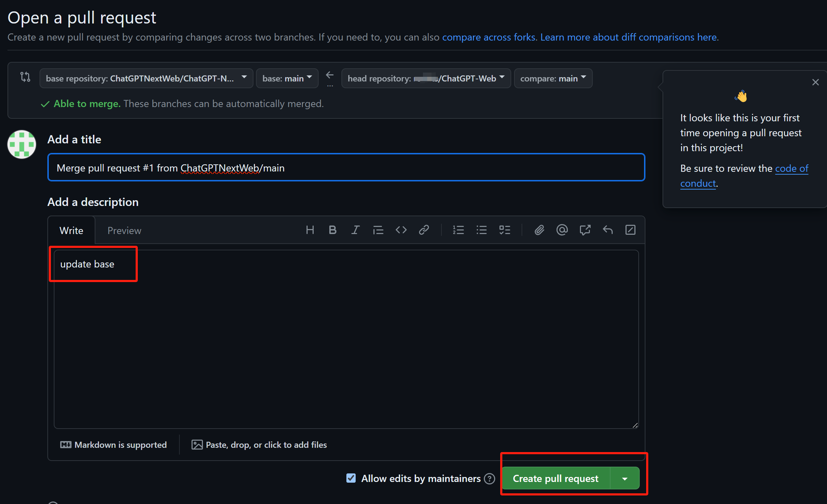This screenshot has height=504, width=827.
Task: Open the code of conduct link
Action: pyautogui.click(x=744, y=176)
